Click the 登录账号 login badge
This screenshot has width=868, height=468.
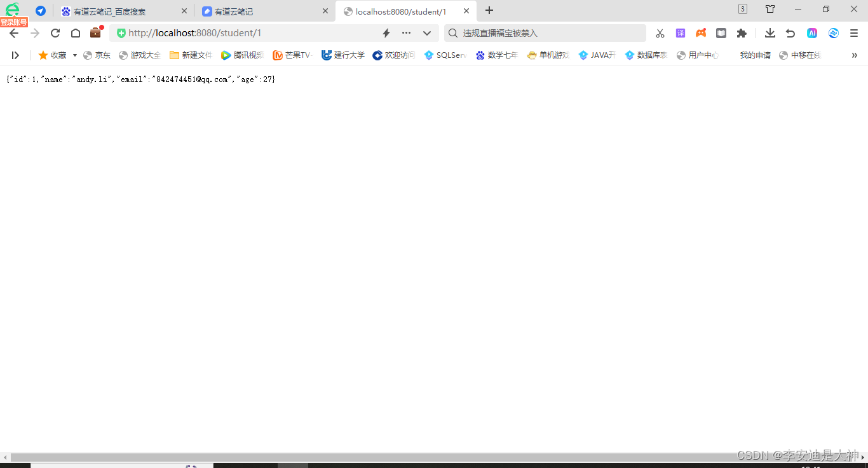[14, 22]
